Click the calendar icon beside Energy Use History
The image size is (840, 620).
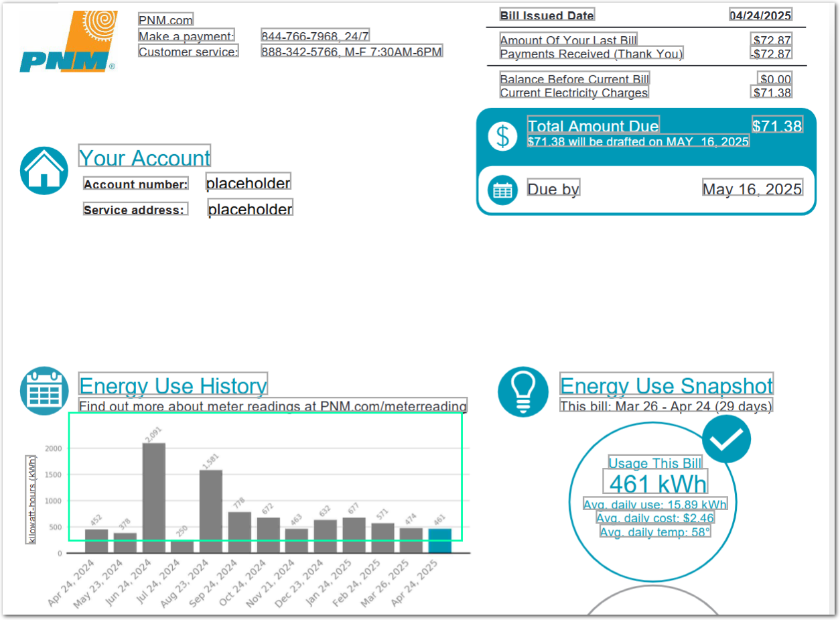(45, 391)
